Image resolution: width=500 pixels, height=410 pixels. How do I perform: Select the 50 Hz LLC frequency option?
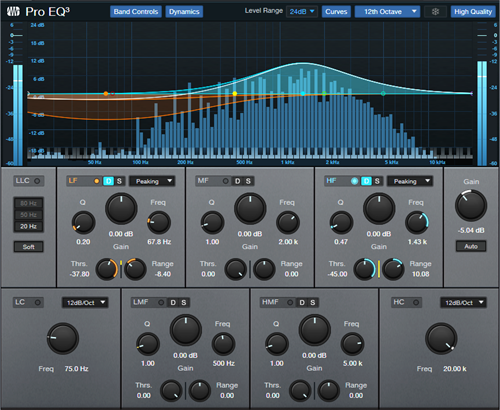click(28, 215)
